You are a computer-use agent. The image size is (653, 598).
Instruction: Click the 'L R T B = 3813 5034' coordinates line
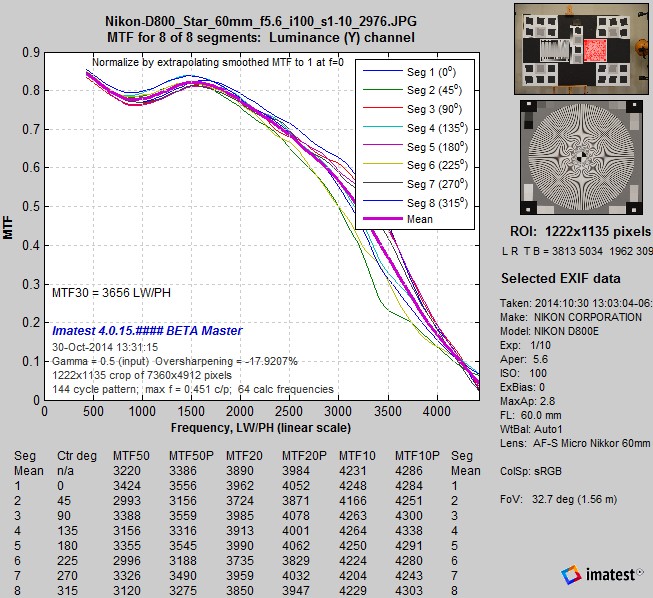577,251
